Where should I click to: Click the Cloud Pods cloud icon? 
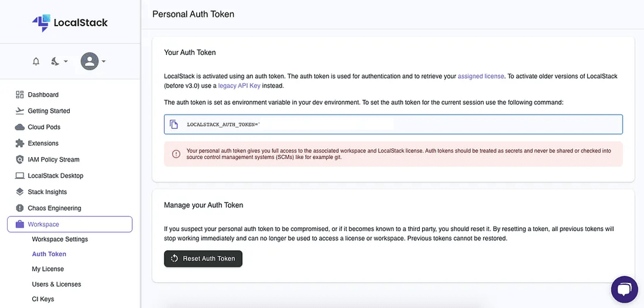[x=20, y=127]
